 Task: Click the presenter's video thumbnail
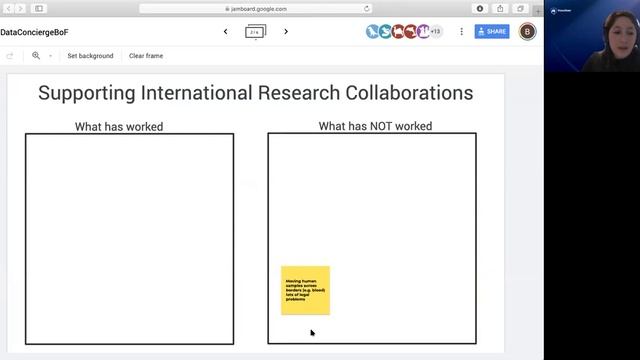tap(592, 36)
